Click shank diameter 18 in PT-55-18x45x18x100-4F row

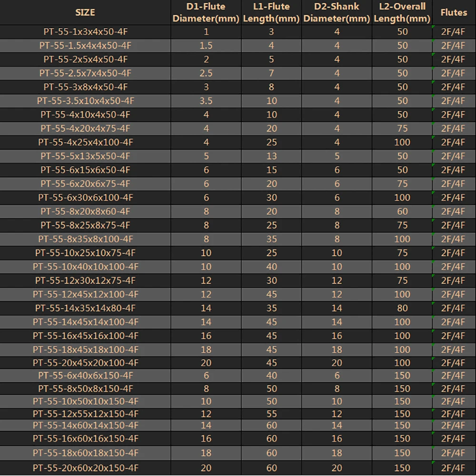337,349
